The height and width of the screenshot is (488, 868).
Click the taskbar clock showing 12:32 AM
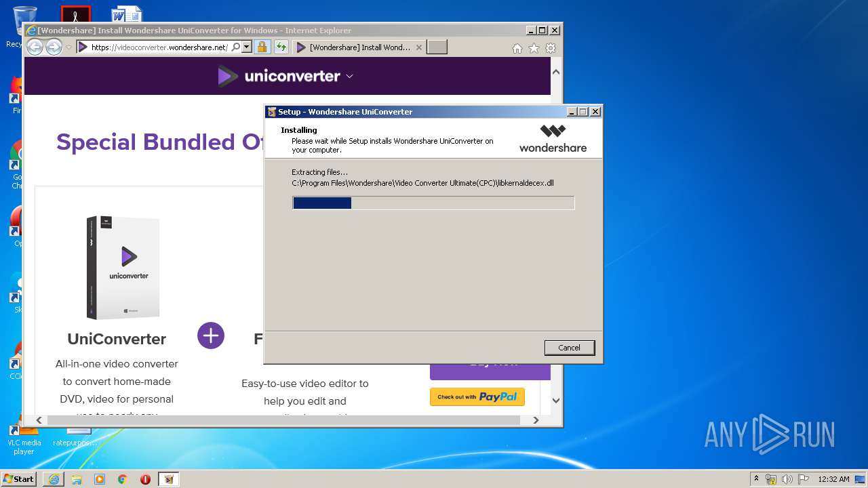pos(833,479)
